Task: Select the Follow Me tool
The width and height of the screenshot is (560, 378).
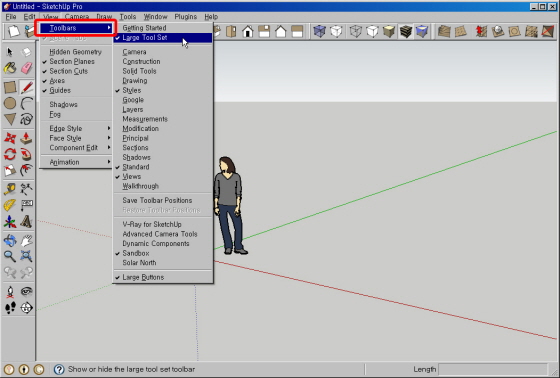Action: (26, 154)
